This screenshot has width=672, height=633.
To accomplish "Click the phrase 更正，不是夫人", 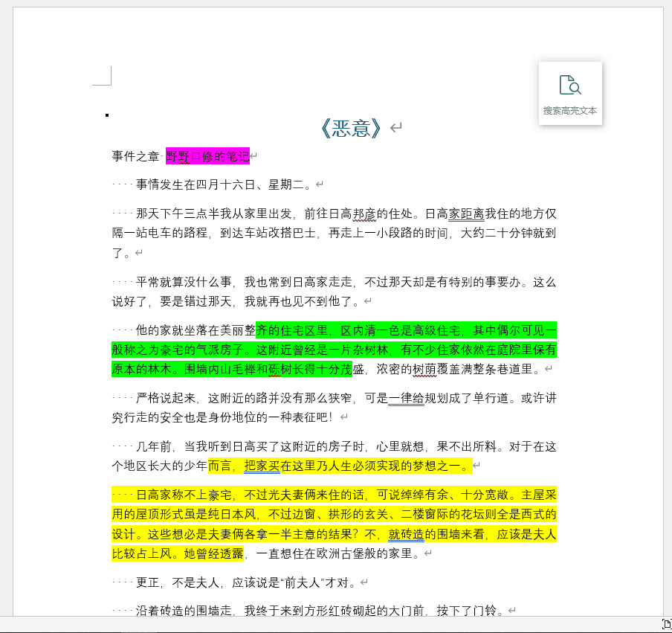I will pos(178,582).
